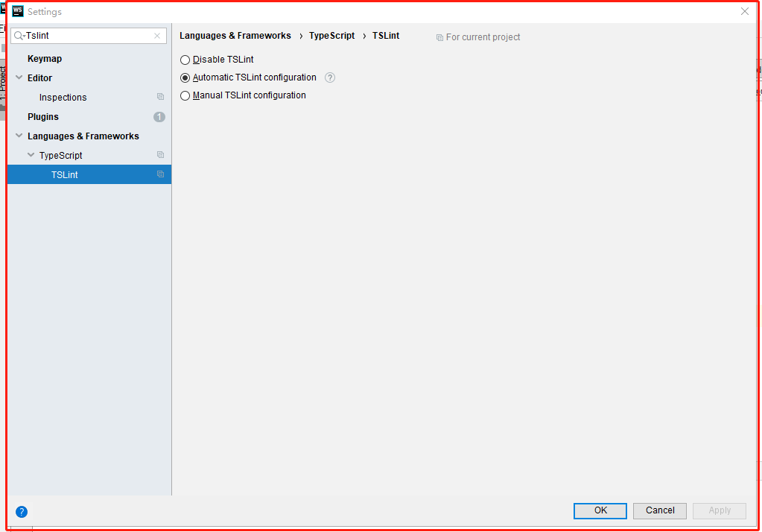Click project-level icon beside TSLint row

click(160, 174)
